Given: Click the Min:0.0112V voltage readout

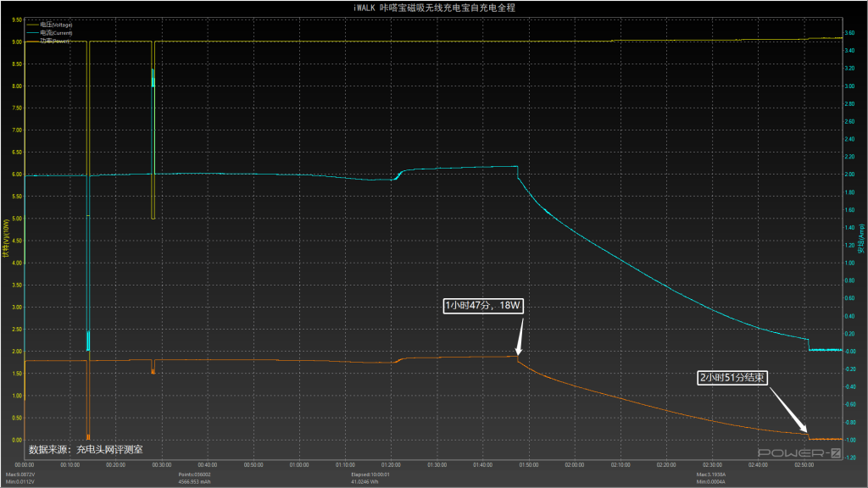Looking at the screenshot, I should coord(20,482).
